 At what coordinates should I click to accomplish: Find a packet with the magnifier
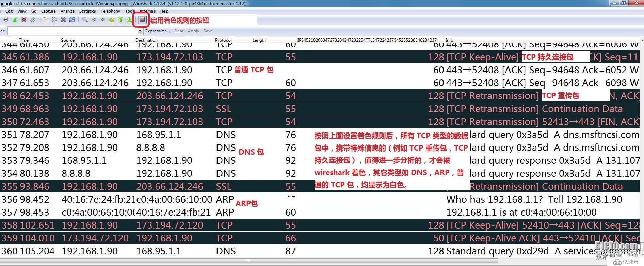coord(85,20)
